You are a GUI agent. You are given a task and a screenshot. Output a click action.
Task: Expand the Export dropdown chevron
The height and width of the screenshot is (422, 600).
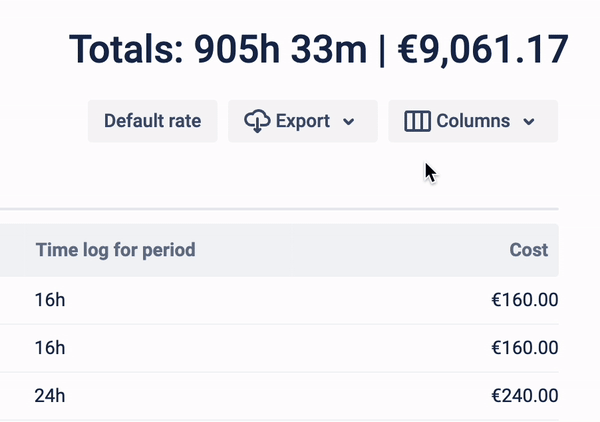click(349, 122)
